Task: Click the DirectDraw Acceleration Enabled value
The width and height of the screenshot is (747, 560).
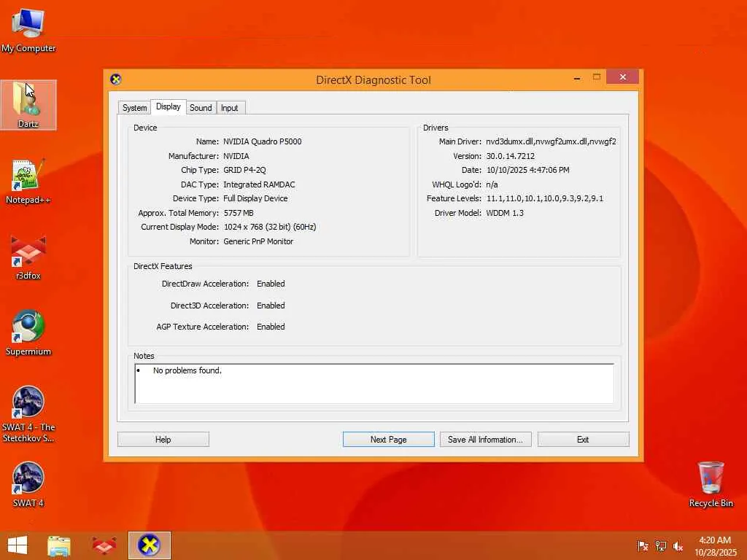Action: [x=271, y=284]
